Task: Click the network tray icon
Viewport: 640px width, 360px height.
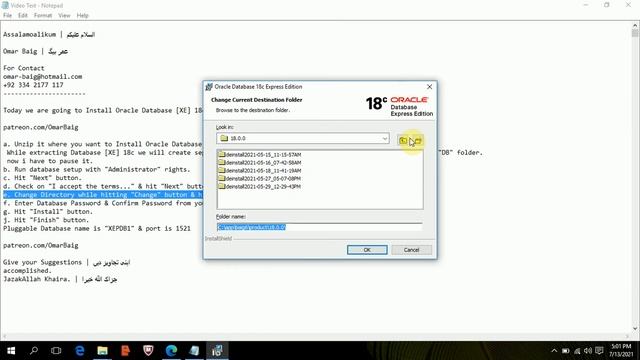Action: point(577,351)
